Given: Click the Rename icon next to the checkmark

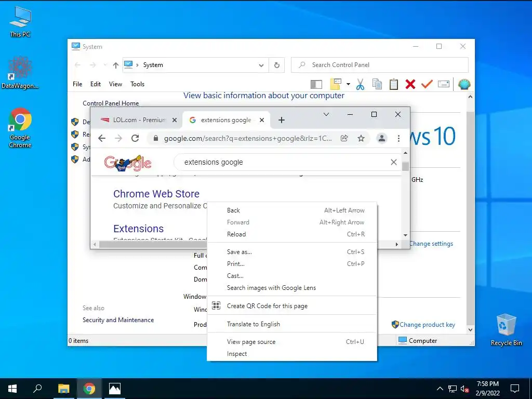Looking at the screenshot, I should coord(444,84).
